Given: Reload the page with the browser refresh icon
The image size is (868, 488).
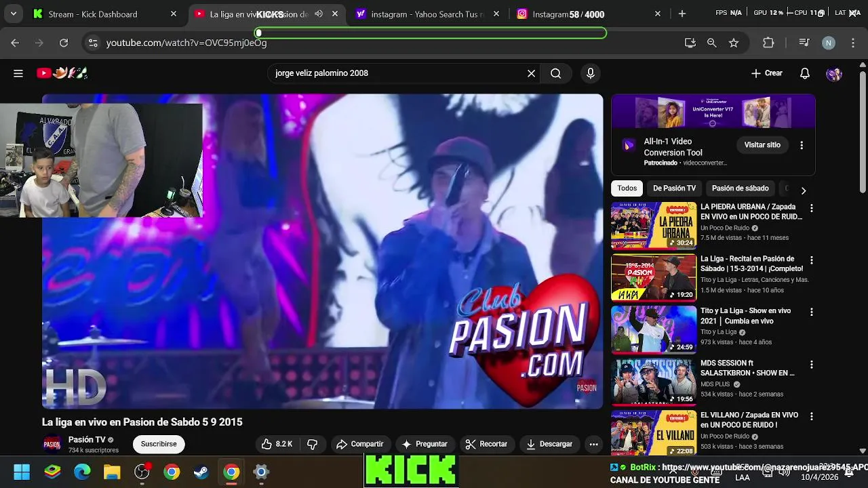Looking at the screenshot, I should click(x=64, y=43).
